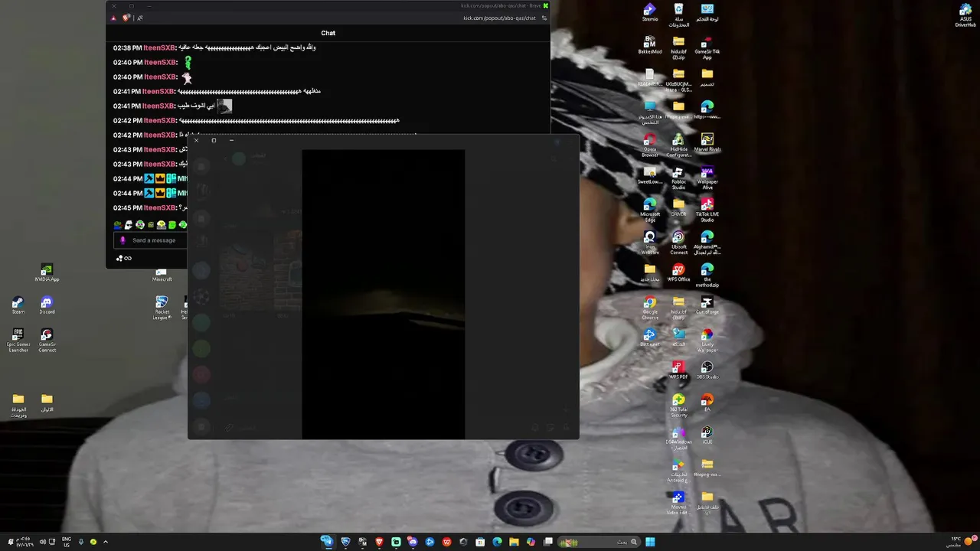980x551 pixels.
Task: Open Windows Start button on taskbar
Action: (x=650, y=542)
